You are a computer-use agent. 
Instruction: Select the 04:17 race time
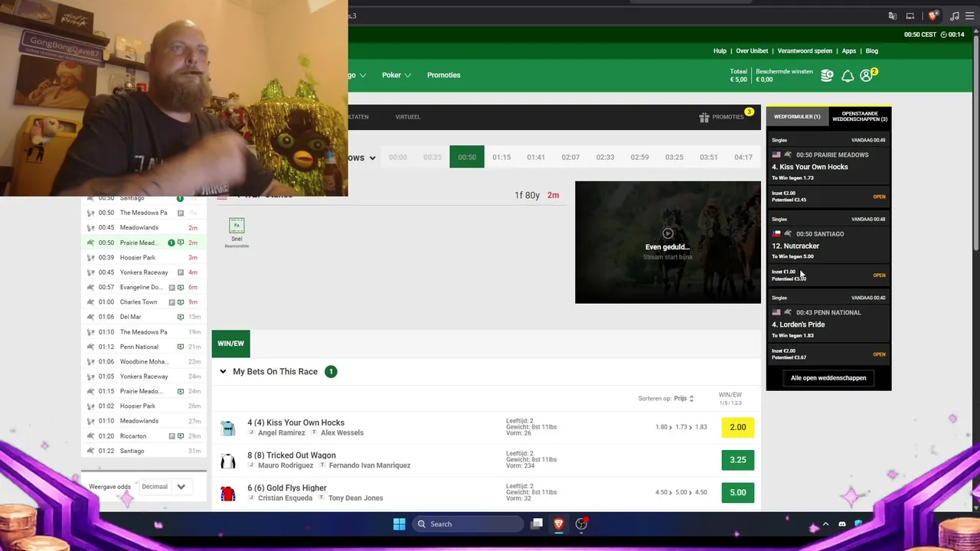tap(743, 157)
